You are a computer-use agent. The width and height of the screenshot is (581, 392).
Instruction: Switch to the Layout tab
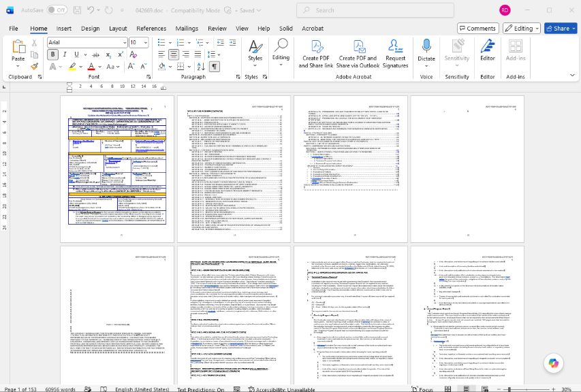tap(118, 29)
